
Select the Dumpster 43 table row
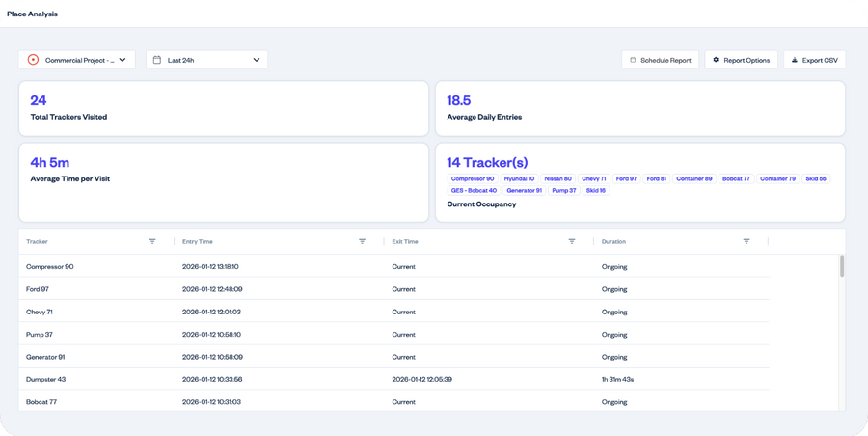coord(386,379)
